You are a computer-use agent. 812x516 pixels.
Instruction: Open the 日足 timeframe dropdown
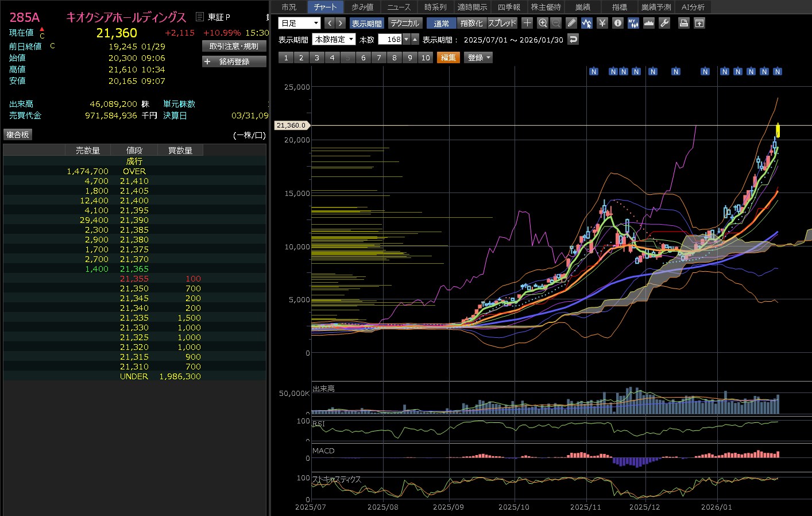(x=299, y=23)
